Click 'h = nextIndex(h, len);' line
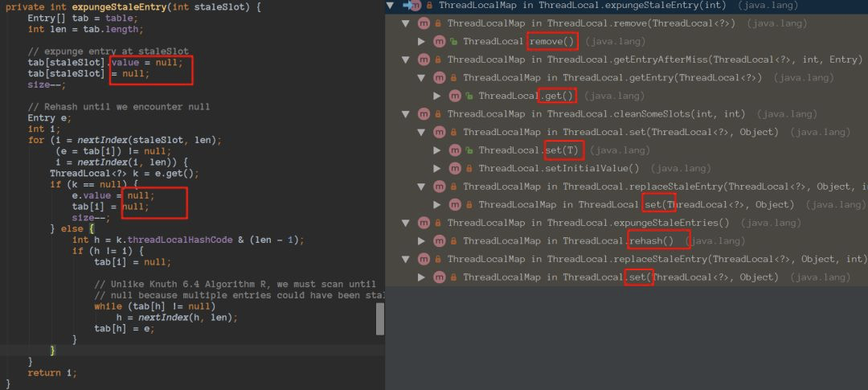Image resolution: width=868 pixels, height=390 pixels. [177, 318]
